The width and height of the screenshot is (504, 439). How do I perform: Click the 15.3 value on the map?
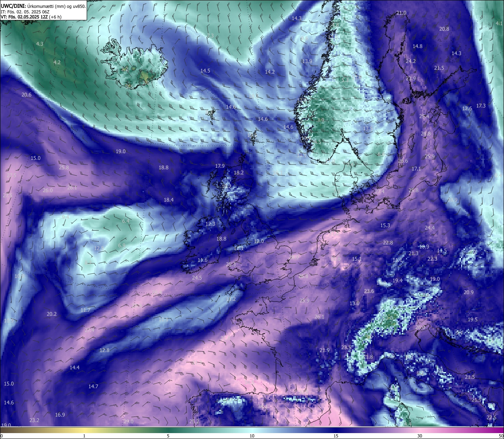pyautogui.click(x=385, y=225)
